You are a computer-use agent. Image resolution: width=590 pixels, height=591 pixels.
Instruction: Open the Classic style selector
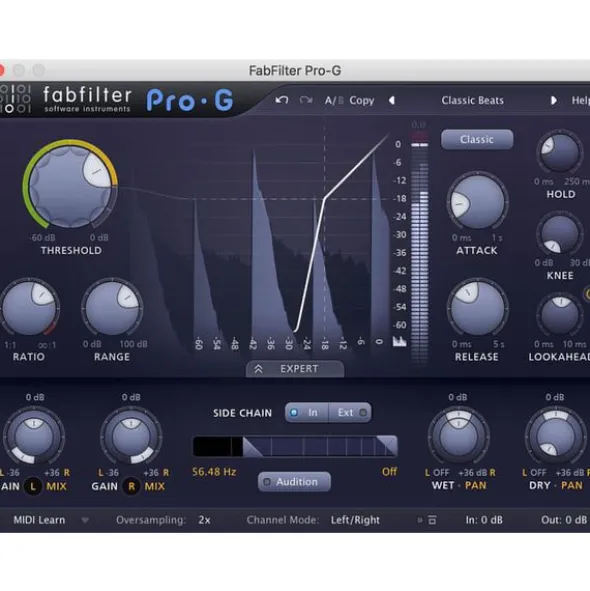(x=477, y=139)
